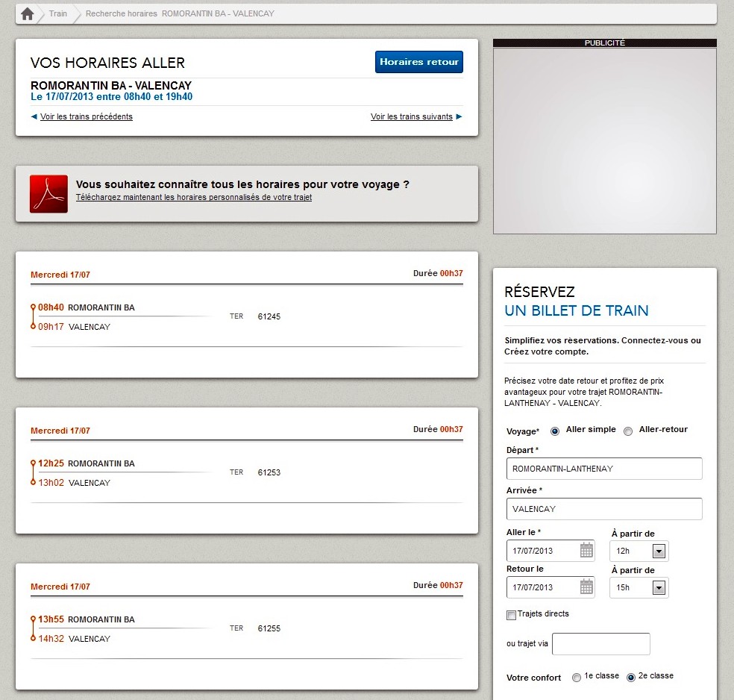Open Voir les trains précédents link
The width and height of the screenshot is (734, 700).
(x=86, y=116)
